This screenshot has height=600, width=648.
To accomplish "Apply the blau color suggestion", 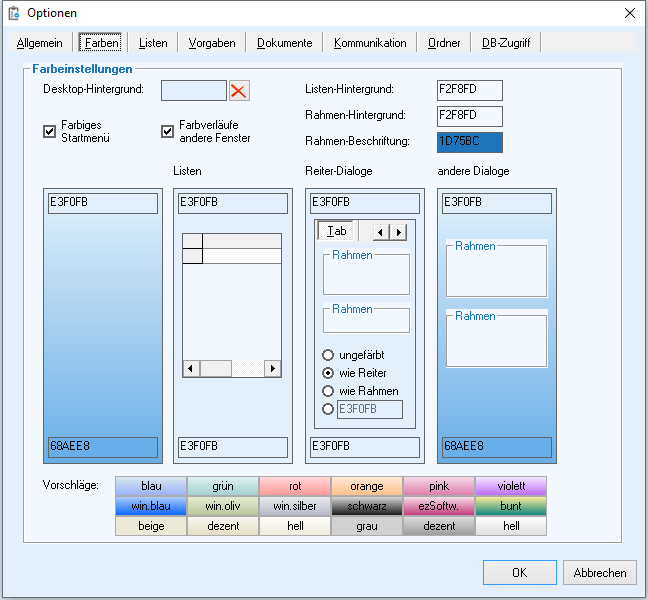I will 151,486.
